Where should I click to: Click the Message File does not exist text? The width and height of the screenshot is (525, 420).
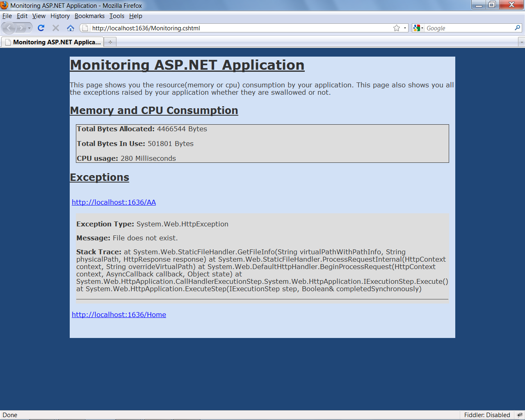tap(127, 238)
